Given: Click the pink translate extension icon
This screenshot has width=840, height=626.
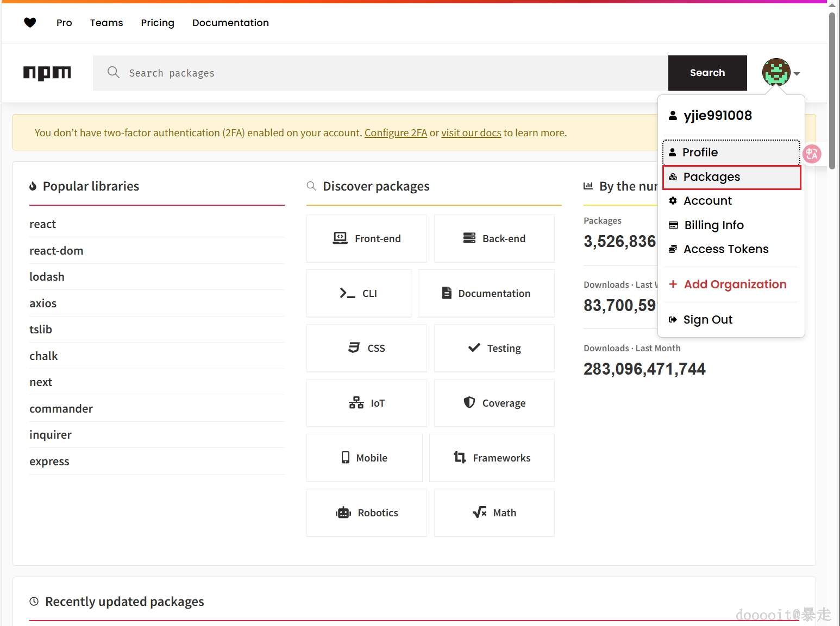Looking at the screenshot, I should [x=812, y=154].
